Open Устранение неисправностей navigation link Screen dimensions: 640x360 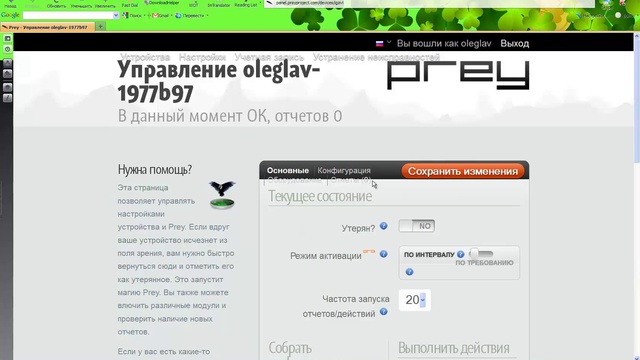pyautogui.click(x=376, y=57)
